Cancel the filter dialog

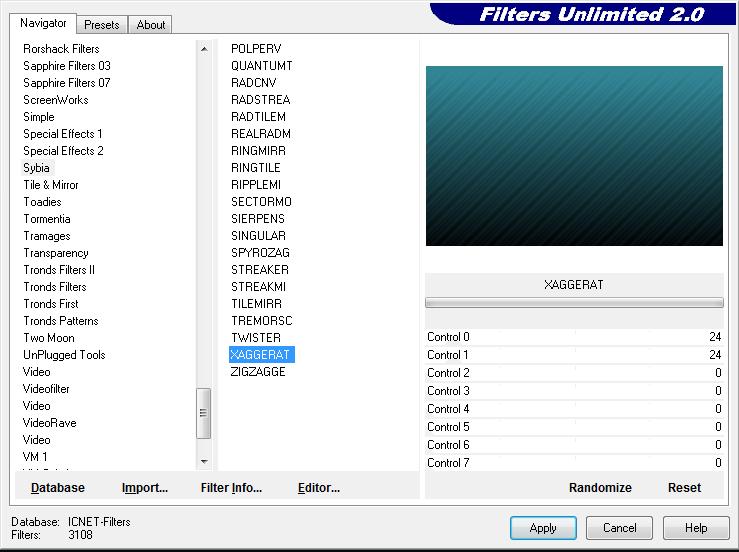[x=619, y=527]
